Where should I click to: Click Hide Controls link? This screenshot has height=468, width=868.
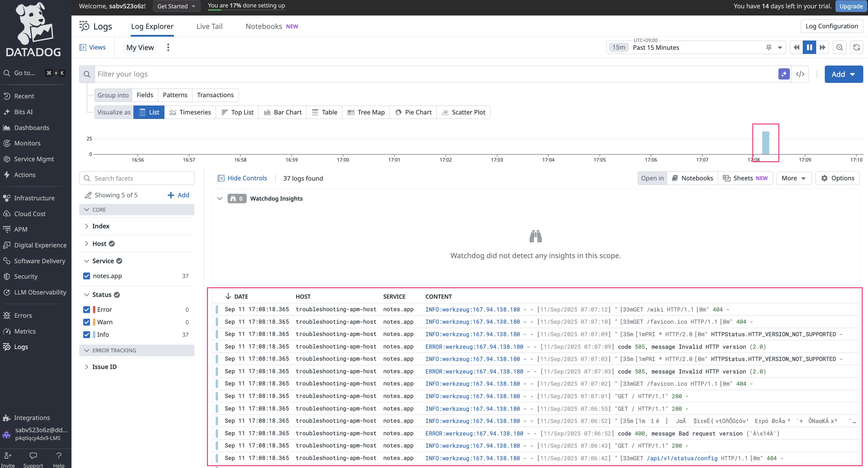pyautogui.click(x=242, y=178)
